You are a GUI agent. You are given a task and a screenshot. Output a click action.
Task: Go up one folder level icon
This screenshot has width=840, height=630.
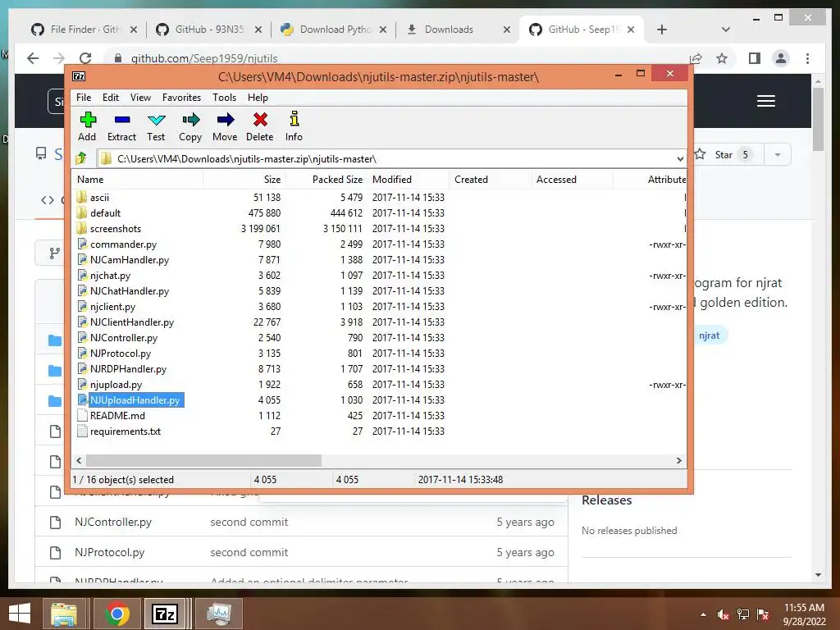click(81, 158)
